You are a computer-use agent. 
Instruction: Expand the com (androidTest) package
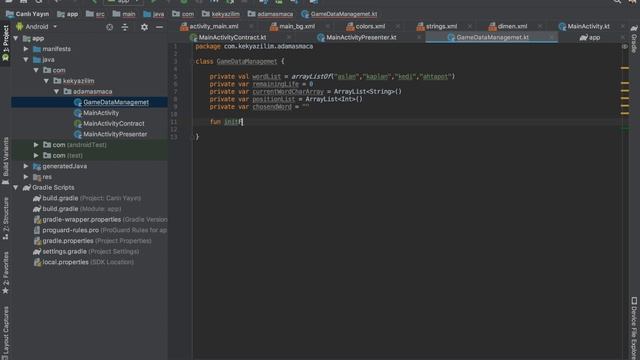pyautogui.click(x=36, y=145)
